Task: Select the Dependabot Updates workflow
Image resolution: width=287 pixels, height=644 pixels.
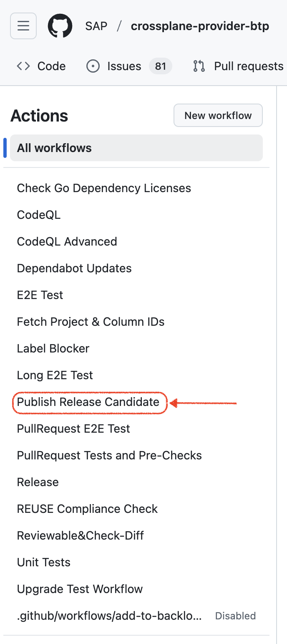Action: (74, 268)
